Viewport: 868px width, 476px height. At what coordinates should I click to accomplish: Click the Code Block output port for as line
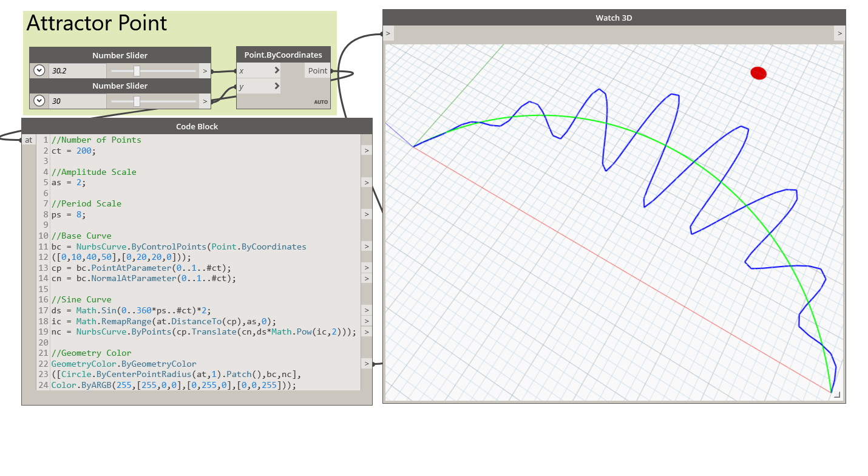[x=366, y=183]
